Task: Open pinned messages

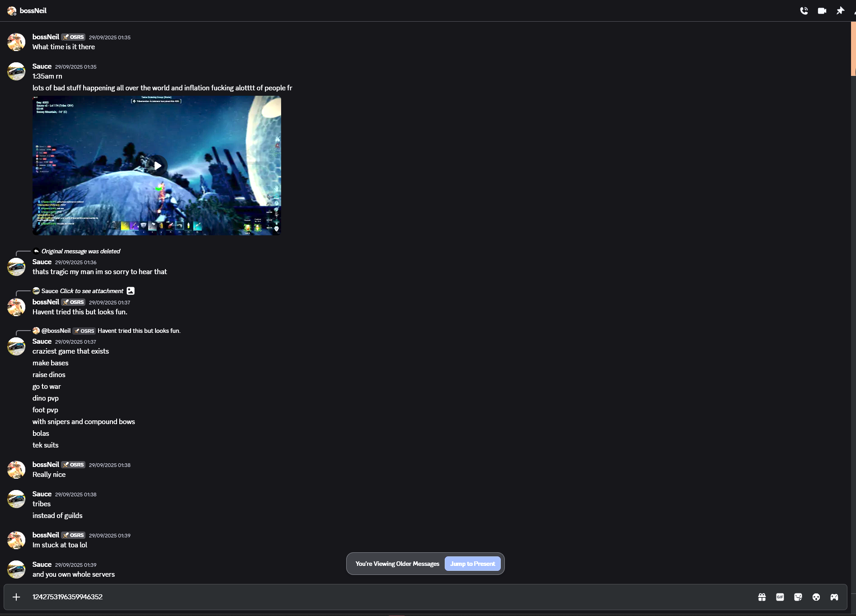Action: [840, 11]
